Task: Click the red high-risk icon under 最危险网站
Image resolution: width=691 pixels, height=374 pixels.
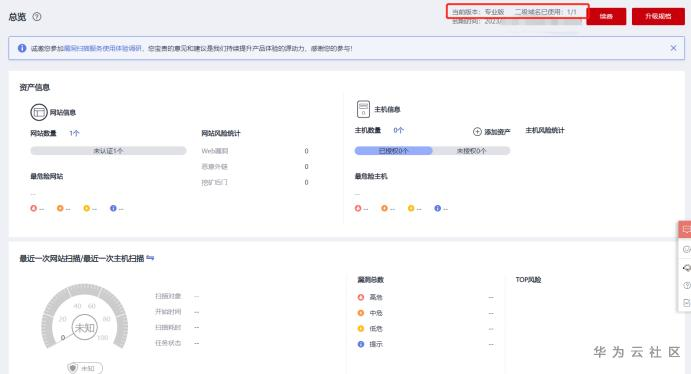Action: [33, 208]
